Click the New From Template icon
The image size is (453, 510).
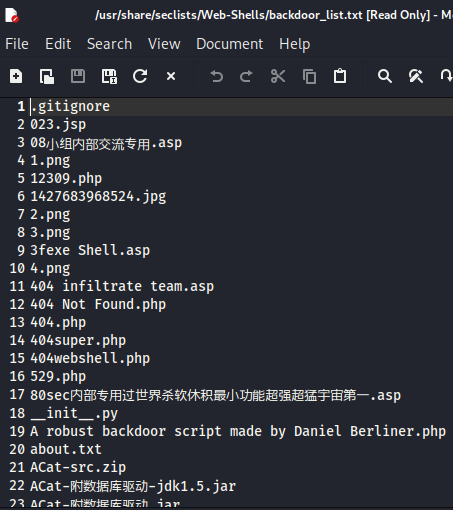coord(47,76)
